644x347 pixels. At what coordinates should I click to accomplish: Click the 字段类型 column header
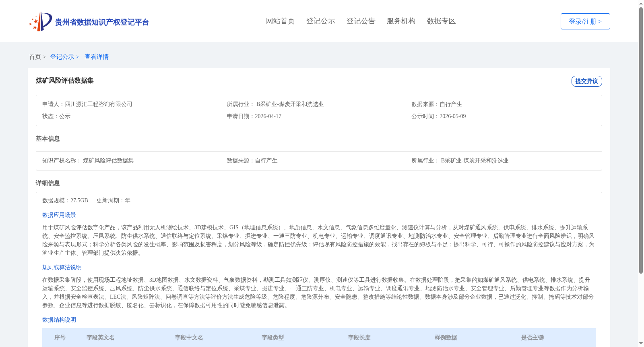click(x=273, y=338)
